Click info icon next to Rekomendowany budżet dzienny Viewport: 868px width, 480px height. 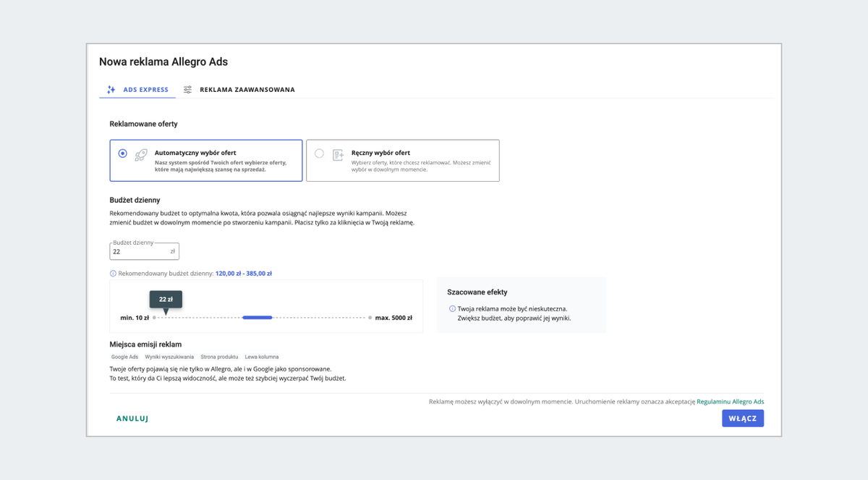(113, 274)
